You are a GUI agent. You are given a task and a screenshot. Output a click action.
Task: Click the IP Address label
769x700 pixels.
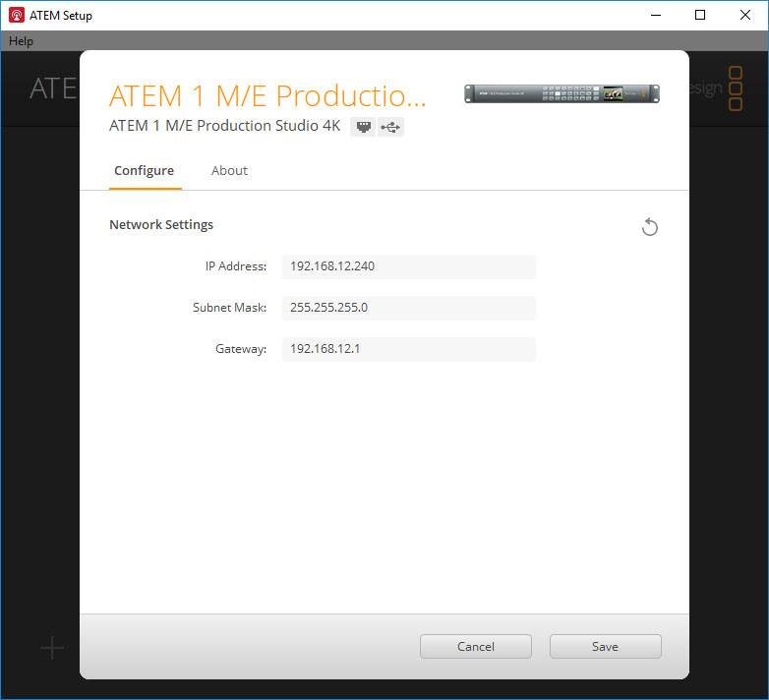236,266
